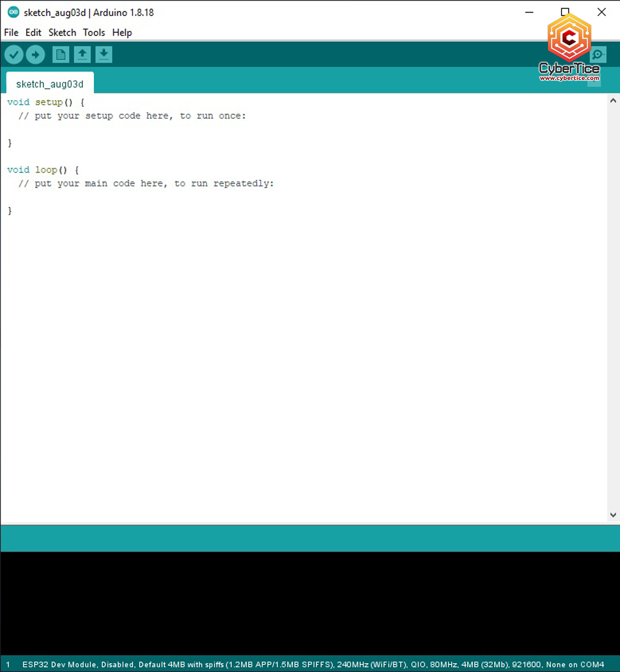Click the editor scrollbar up arrow
This screenshot has width=620, height=672.
click(x=613, y=100)
